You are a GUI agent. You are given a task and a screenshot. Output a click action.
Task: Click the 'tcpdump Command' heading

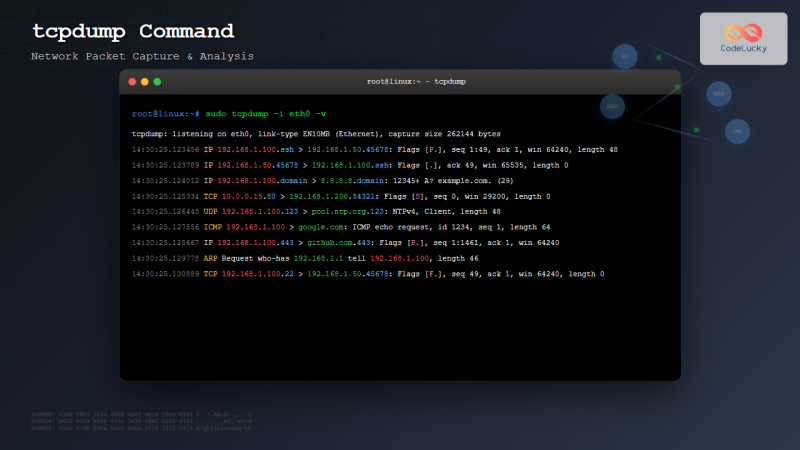coord(133,31)
